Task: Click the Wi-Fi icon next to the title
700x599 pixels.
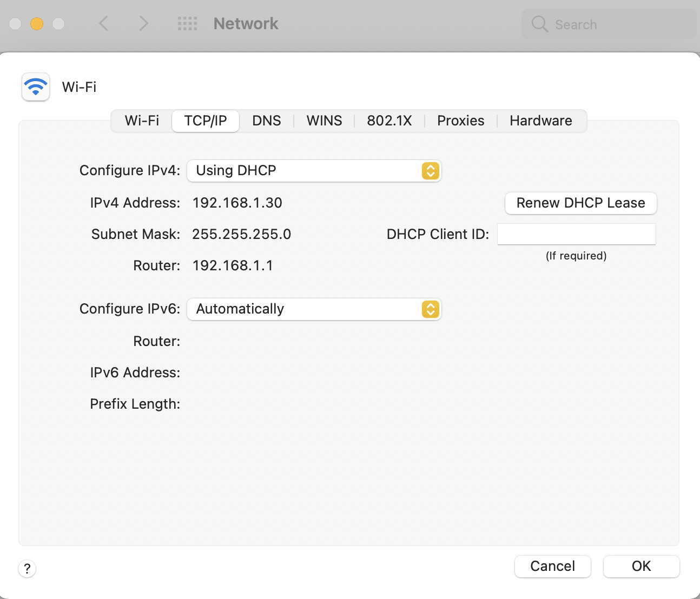Action: tap(36, 87)
